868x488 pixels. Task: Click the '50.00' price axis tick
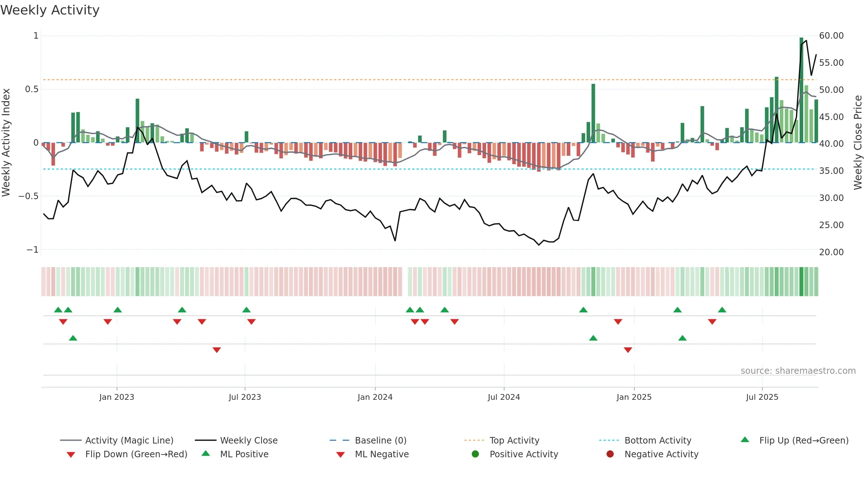coord(831,90)
